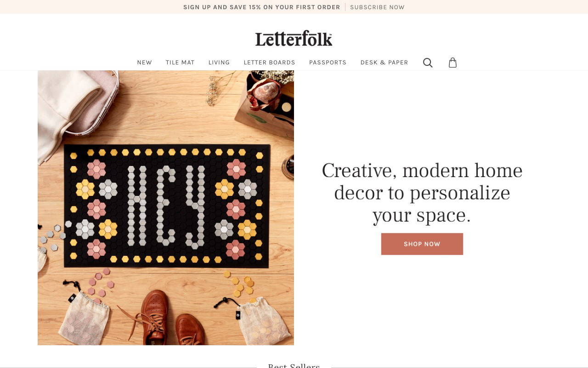
Task: Click the sign up and save banner
Action: [x=262, y=7]
